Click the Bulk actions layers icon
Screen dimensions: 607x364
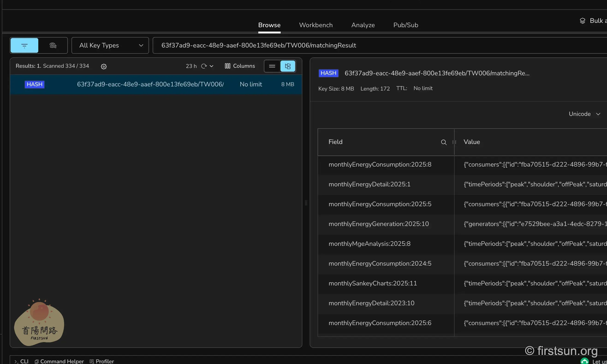click(x=583, y=21)
